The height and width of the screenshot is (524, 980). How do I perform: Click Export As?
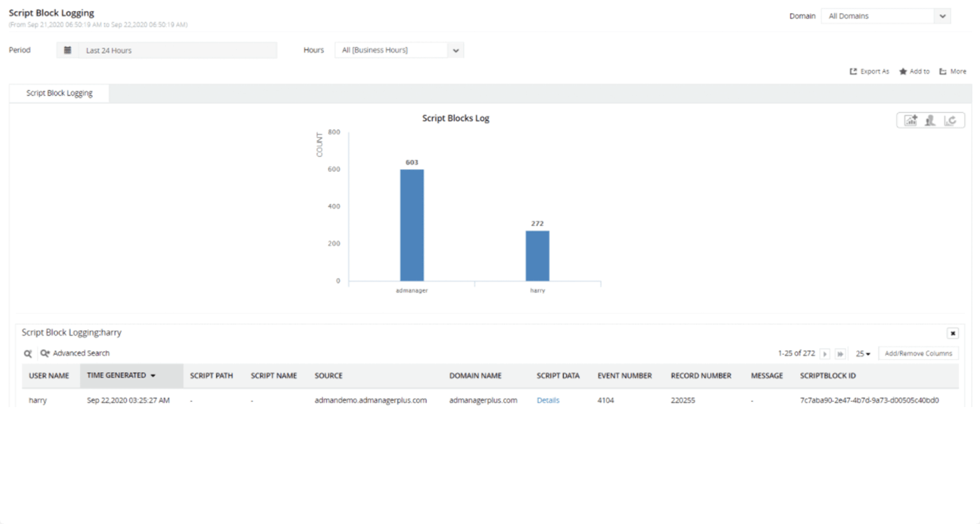tap(870, 72)
